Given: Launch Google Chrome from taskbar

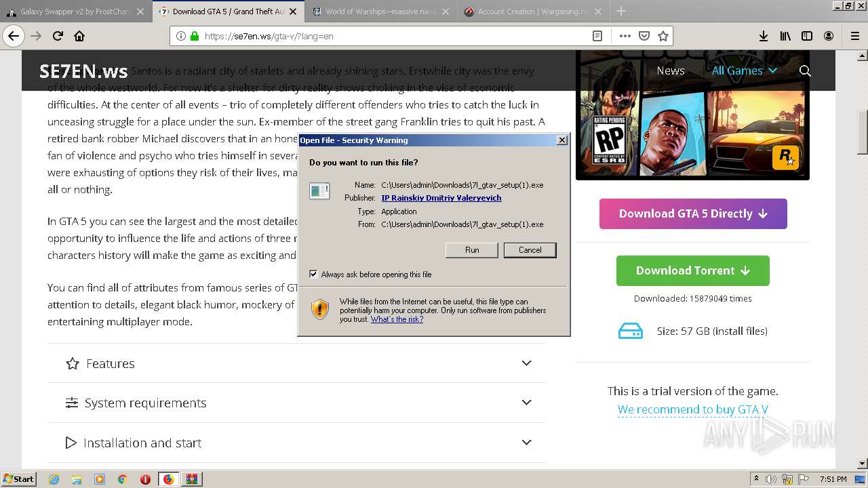Looking at the screenshot, I should 123,479.
